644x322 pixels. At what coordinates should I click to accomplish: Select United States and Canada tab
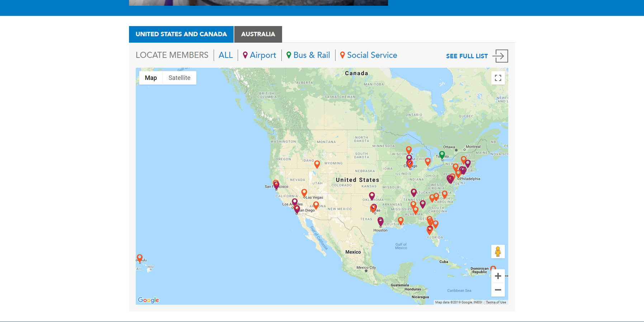181,34
